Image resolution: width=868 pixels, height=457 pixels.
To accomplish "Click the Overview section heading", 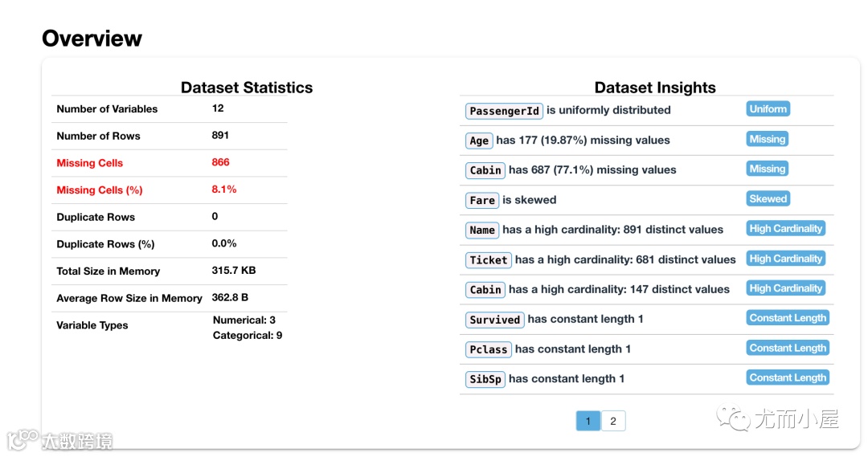I will tap(92, 38).
